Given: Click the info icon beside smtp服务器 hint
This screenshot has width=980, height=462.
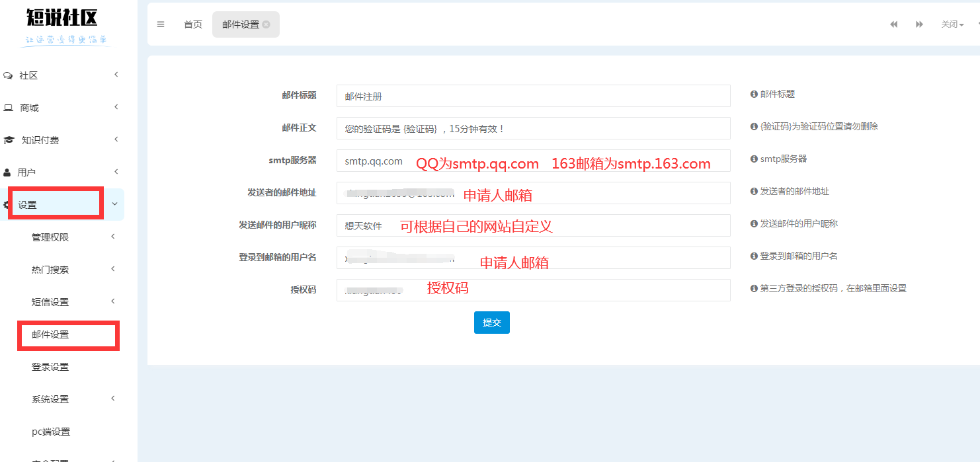Looking at the screenshot, I should point(754,159).
